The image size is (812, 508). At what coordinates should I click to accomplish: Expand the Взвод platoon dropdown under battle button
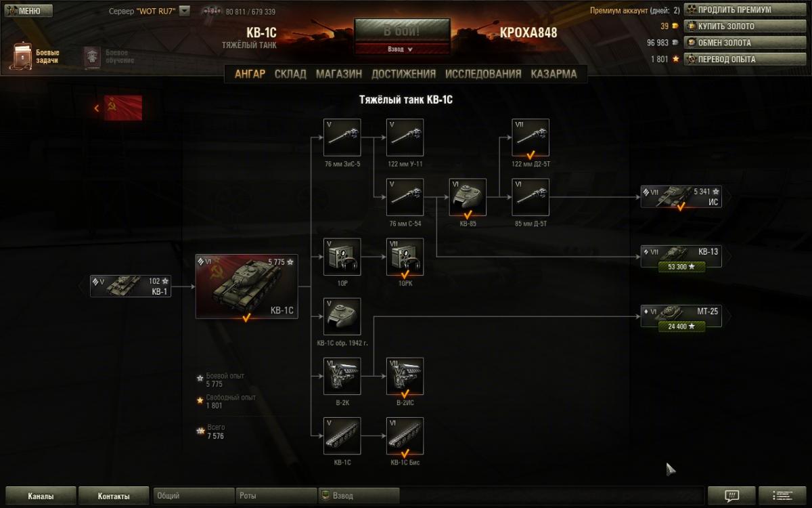pos(402,49)
